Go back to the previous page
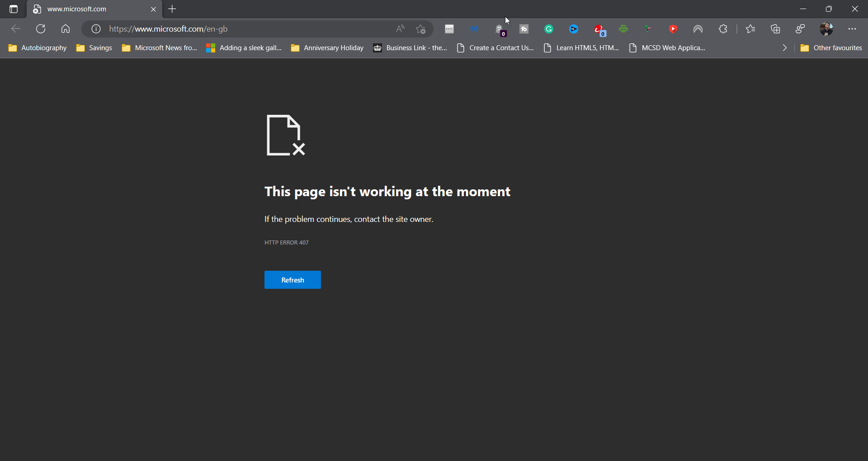 [16, 29]
